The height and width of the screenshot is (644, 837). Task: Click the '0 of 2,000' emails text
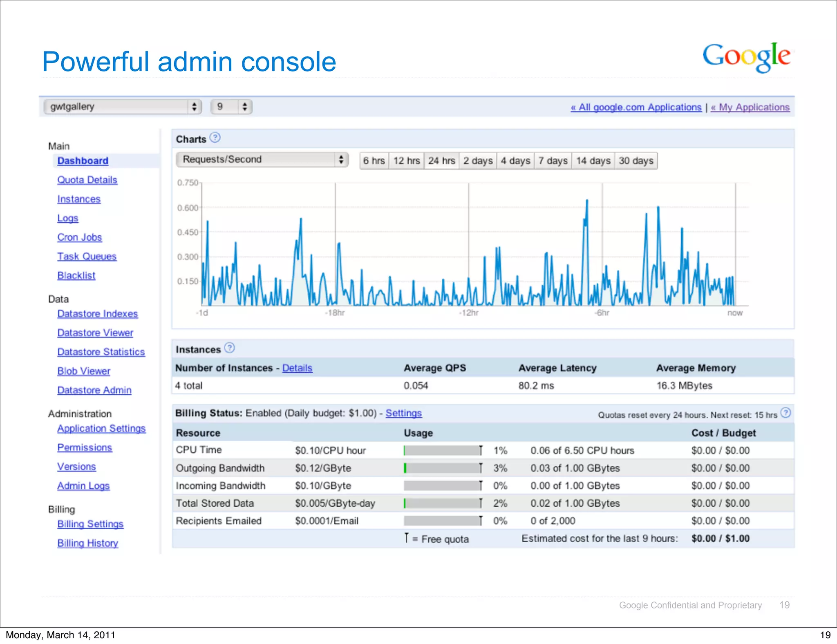coord(553,521)
